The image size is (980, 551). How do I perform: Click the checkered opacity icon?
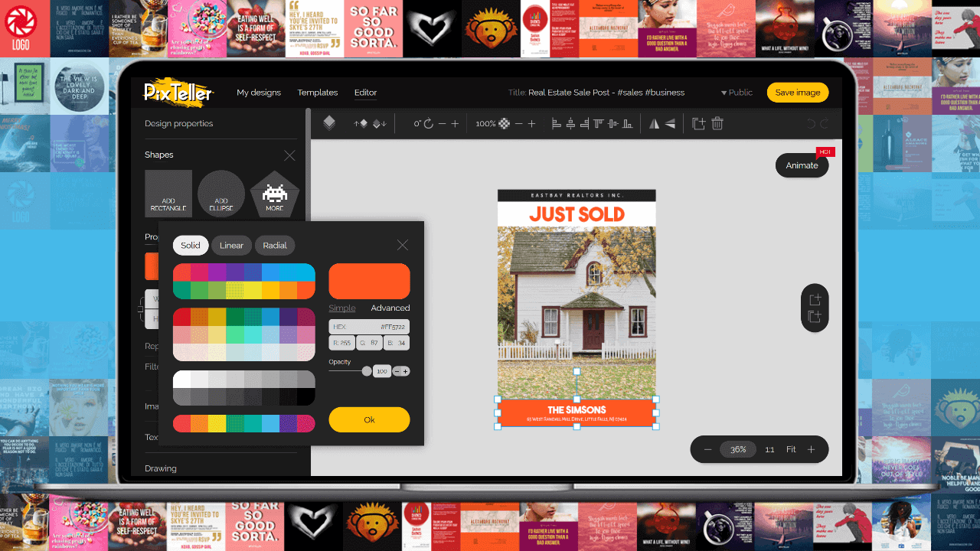pyautogui.click(x=504, y=123)
